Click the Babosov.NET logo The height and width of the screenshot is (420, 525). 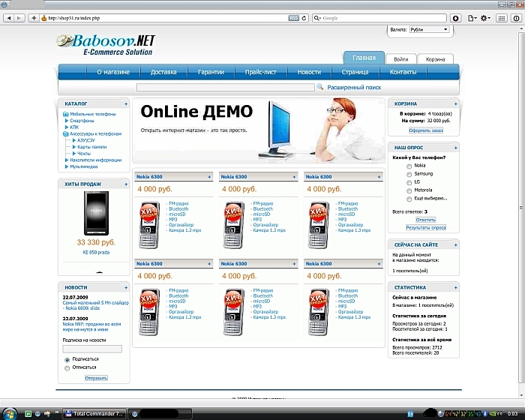pyautogui.click(x=106, y=44)
